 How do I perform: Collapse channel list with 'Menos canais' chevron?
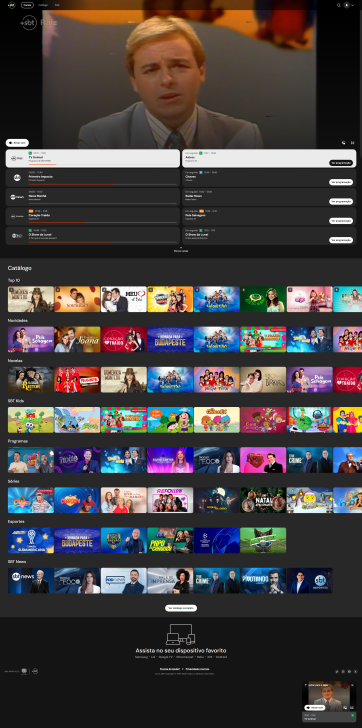[181, 249]
